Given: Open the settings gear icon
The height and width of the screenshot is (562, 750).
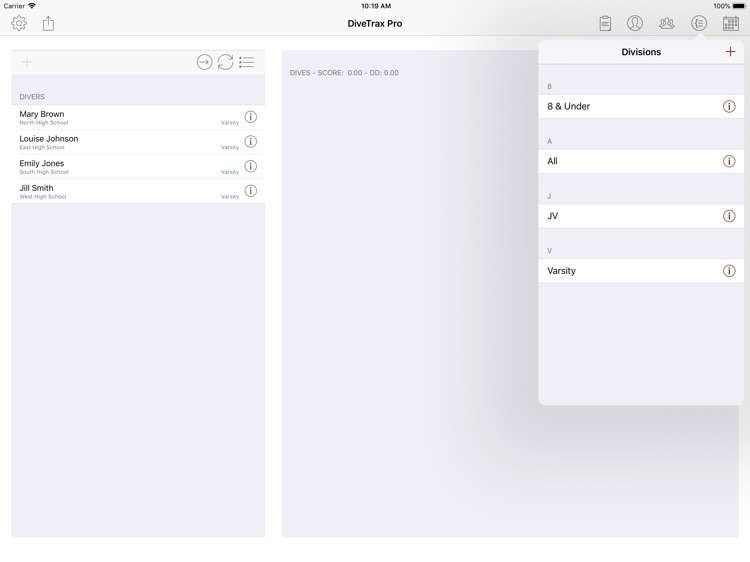Looking at the screenshot, I should (x=19, y=23).
